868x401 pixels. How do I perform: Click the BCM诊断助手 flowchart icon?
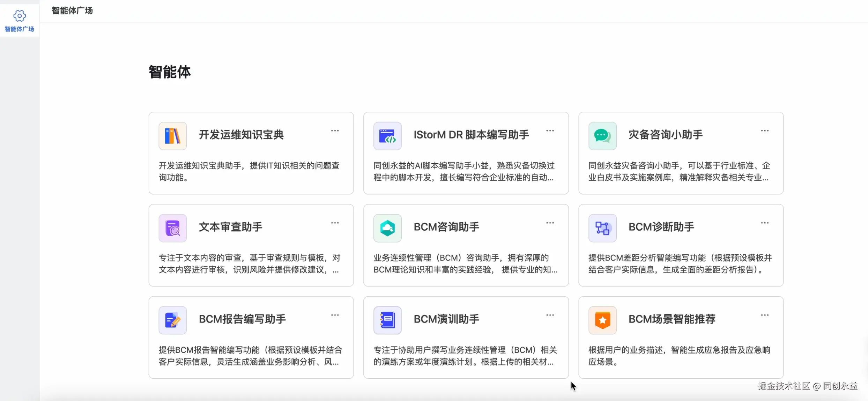tap(602, 228)
